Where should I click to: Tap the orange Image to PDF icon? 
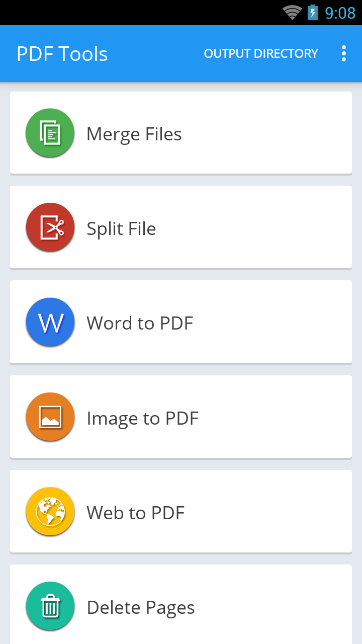[x=50, y=418]
